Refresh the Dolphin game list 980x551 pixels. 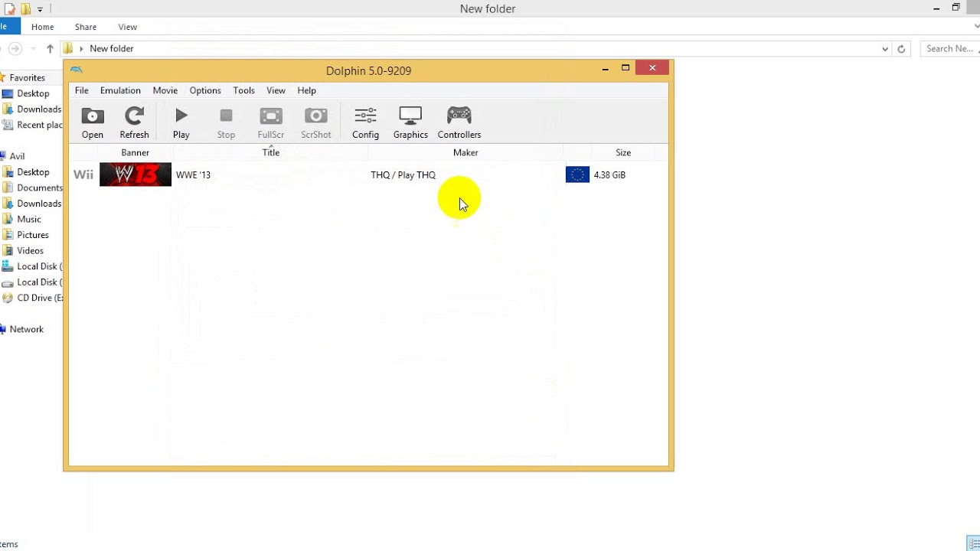(134, 122)
